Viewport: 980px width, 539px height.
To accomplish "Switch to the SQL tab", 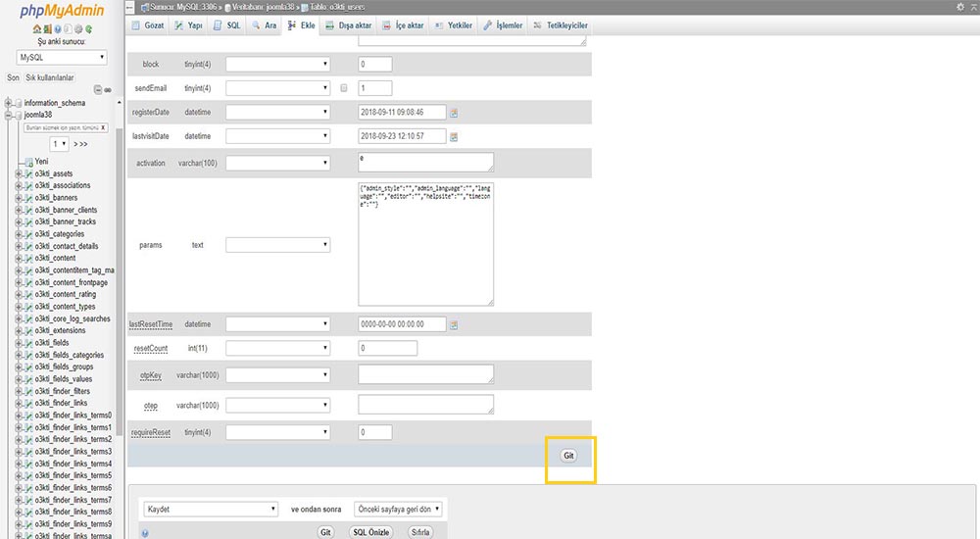I will click(226, 25).
